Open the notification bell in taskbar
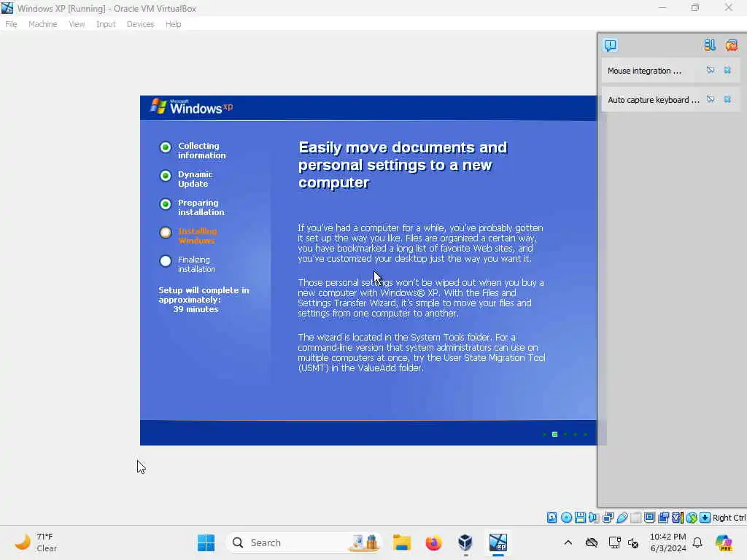The width and height of the screenshot is (747, 560). (697, 542)
